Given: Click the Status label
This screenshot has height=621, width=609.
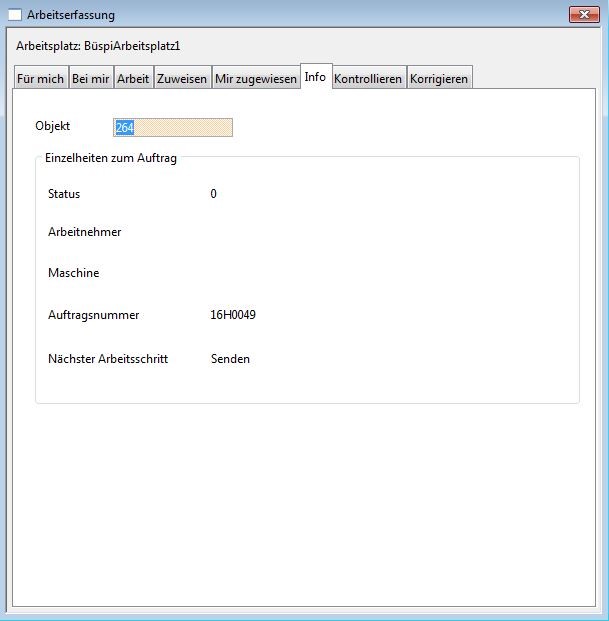Looking at the screenshot, I should (64, 194).
